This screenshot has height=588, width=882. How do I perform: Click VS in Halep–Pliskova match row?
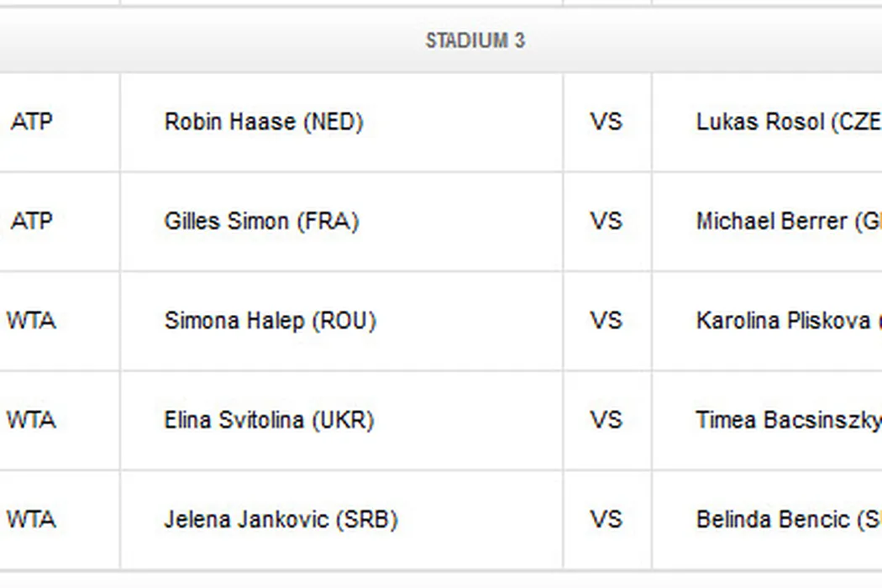[x=606, y=320]
